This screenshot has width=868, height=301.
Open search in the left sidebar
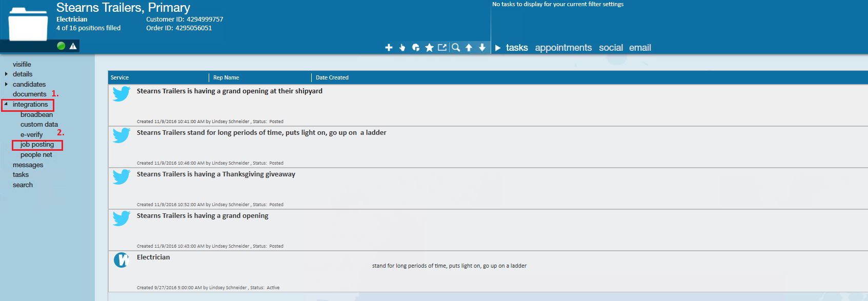click(x=23, y=185)
